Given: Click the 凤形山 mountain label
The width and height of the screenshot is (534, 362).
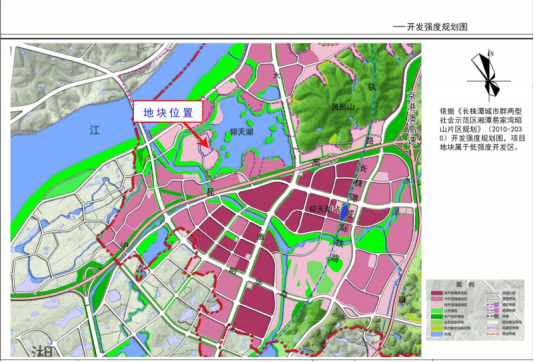Looking at the screenshot, I should (x=343, y=107).
